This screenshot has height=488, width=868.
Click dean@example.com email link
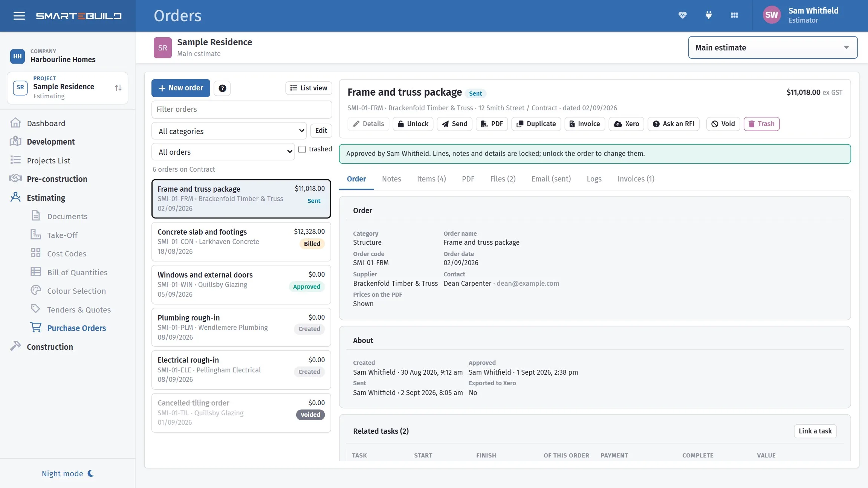(x=528, y=283)
